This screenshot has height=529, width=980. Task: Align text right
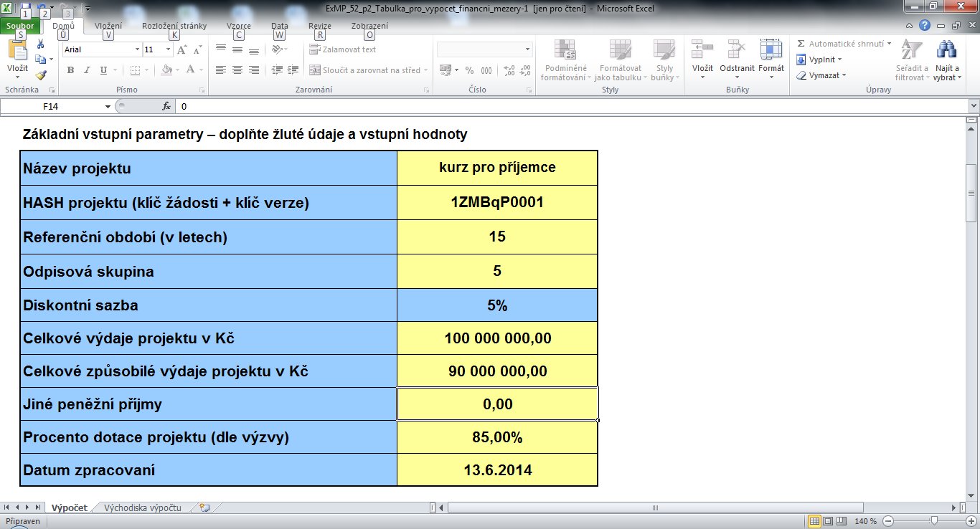[x=254, y=70]
